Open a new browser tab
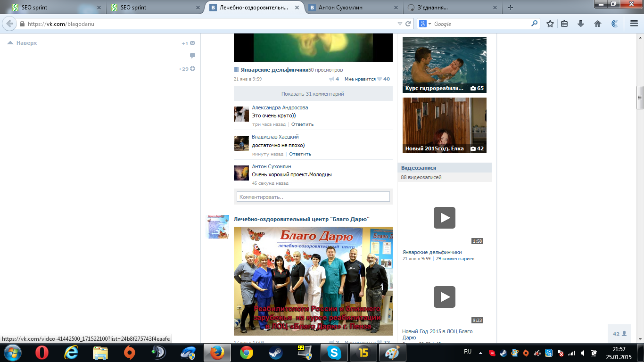Image resolution: width=644 pixels, height=362 pixels. click(x=511, y=8)
